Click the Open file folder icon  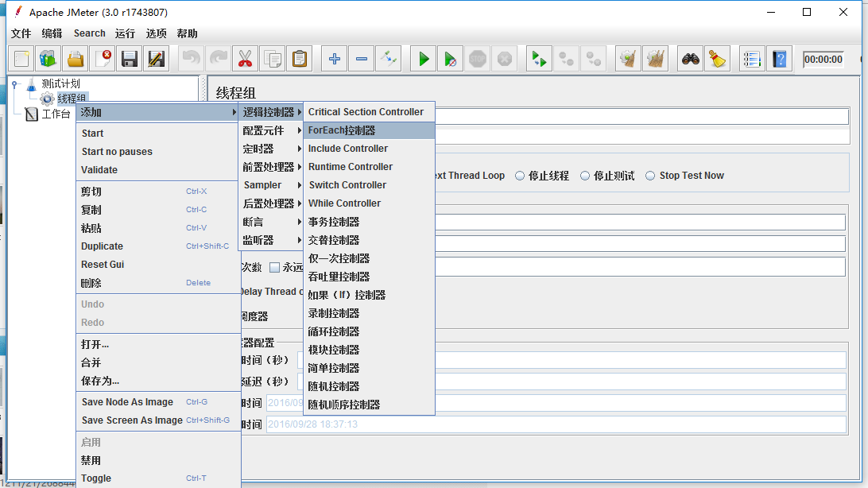pyautogui.click(x=76, y=59)
